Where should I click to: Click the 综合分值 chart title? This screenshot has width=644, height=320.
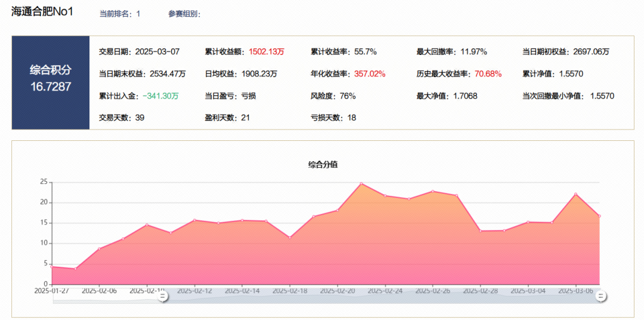coord(323,164)
